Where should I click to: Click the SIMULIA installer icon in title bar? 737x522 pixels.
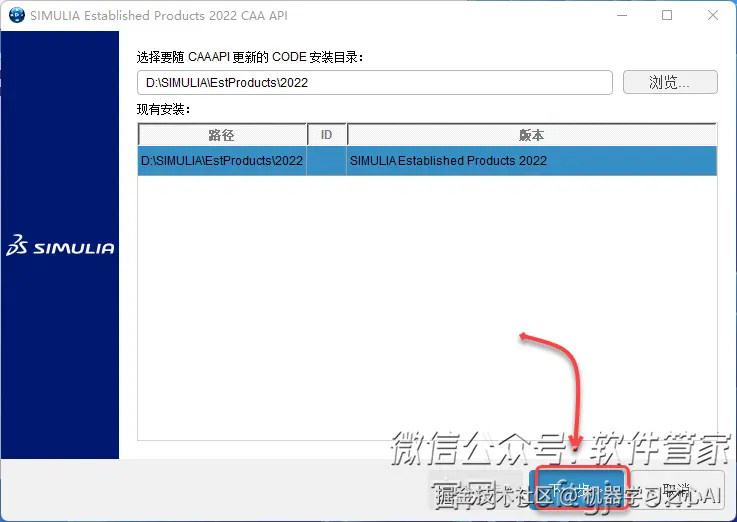pyautogui.click(x=17, y=15)
